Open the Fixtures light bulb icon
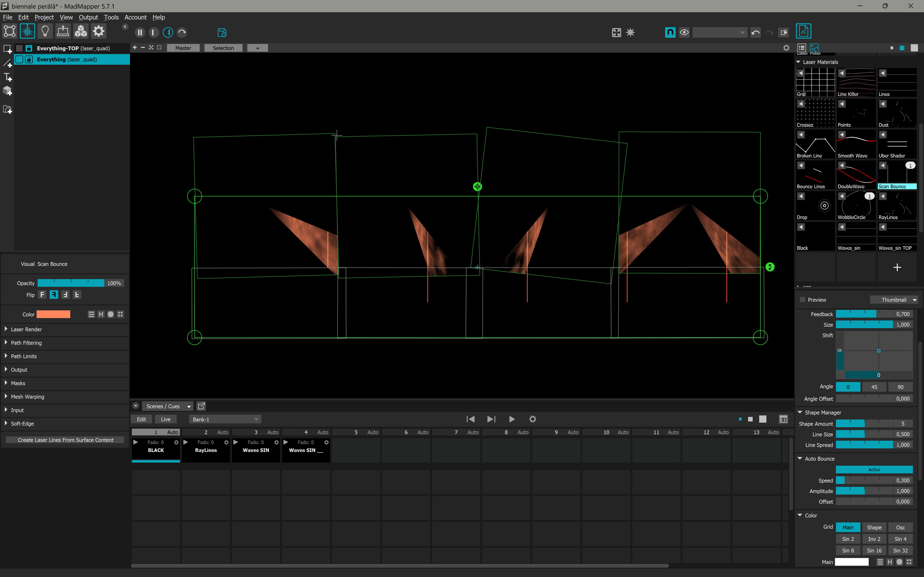The height and width of the screenshot is (577, 924). [45, 31]
